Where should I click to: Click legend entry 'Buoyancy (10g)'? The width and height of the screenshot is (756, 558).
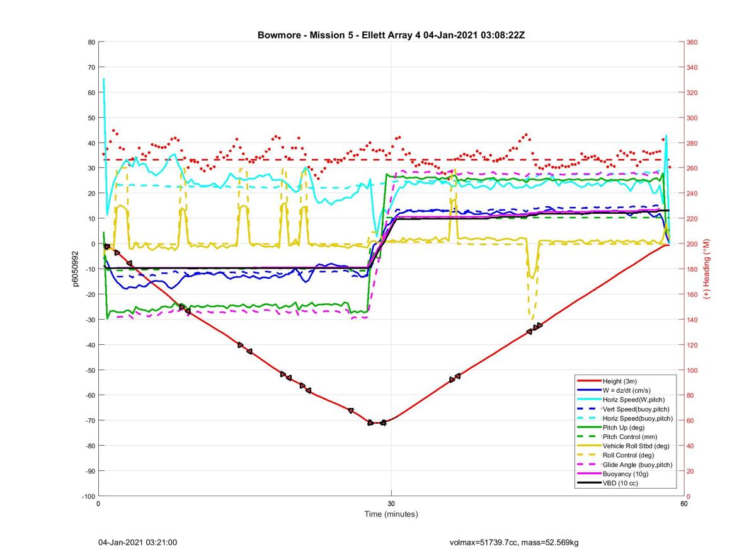point(626,474)
